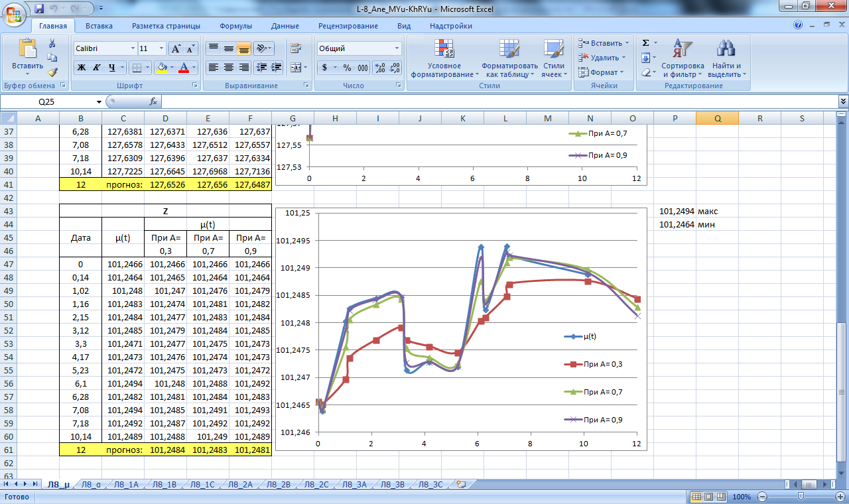Decrease font size with small A icon

[190, 48]
